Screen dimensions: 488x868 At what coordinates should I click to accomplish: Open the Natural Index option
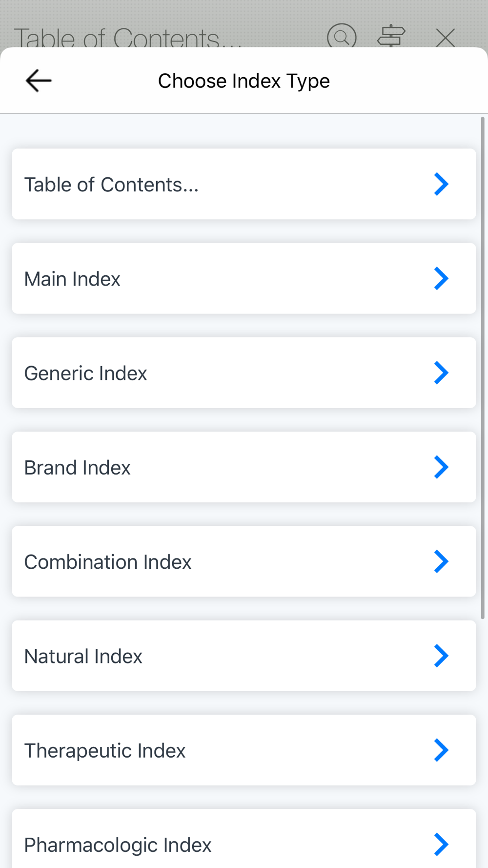click(244, 656)
